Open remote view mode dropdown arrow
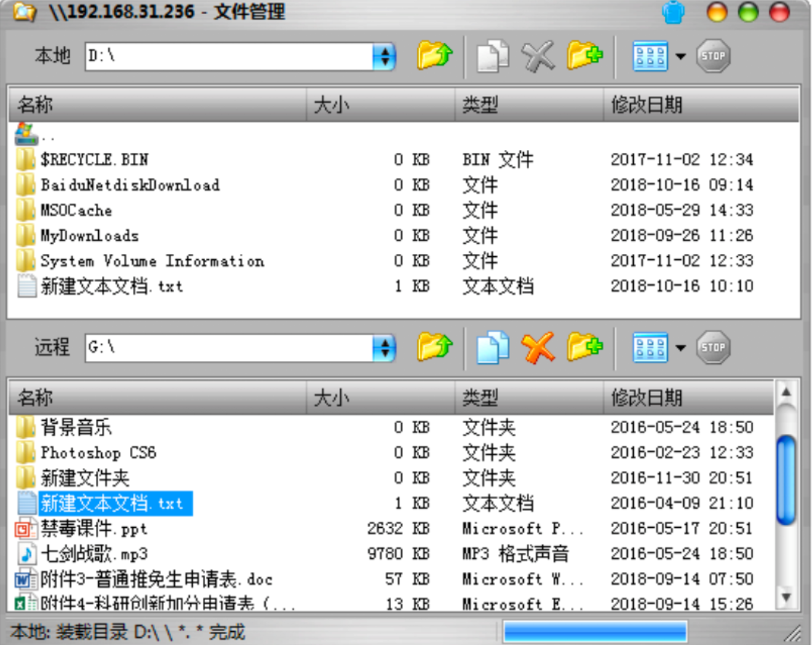The image size is (812, 645). tap(681, 348)
